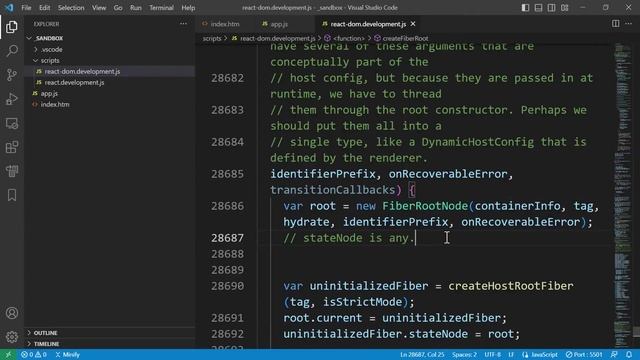Open the Selection menu
This screenshot has width=640, height=360.
click(71, 7)
